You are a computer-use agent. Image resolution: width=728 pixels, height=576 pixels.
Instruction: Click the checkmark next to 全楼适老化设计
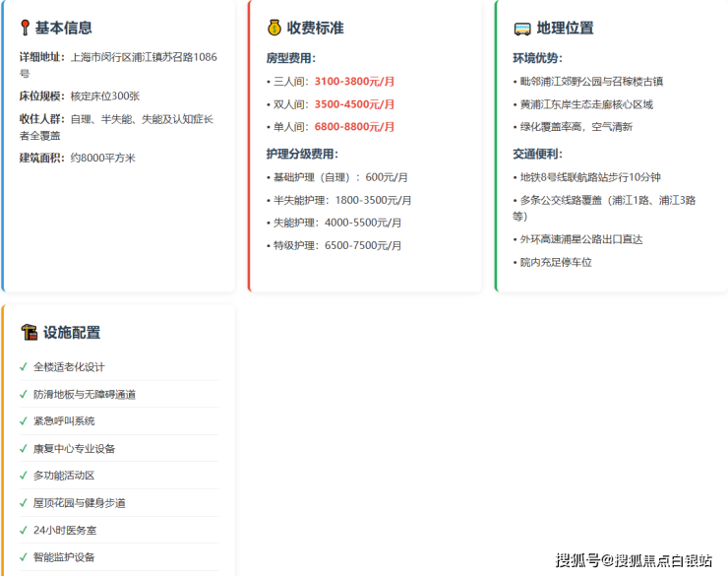(x=24, y=366)
